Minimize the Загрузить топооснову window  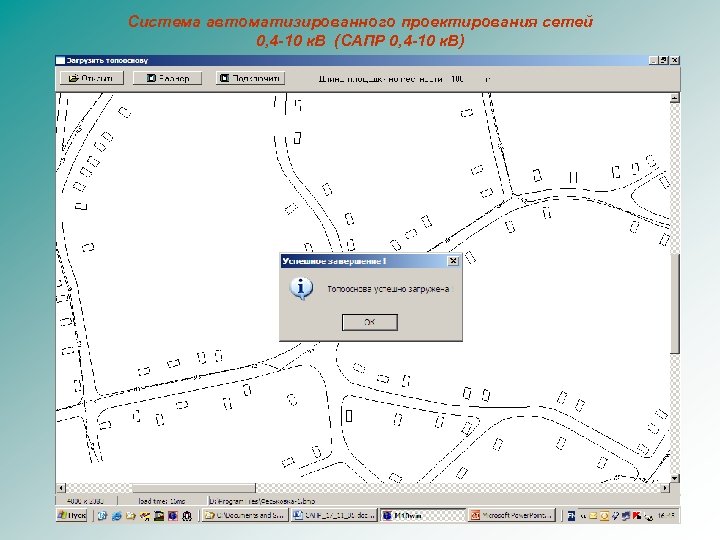point(654,60)
